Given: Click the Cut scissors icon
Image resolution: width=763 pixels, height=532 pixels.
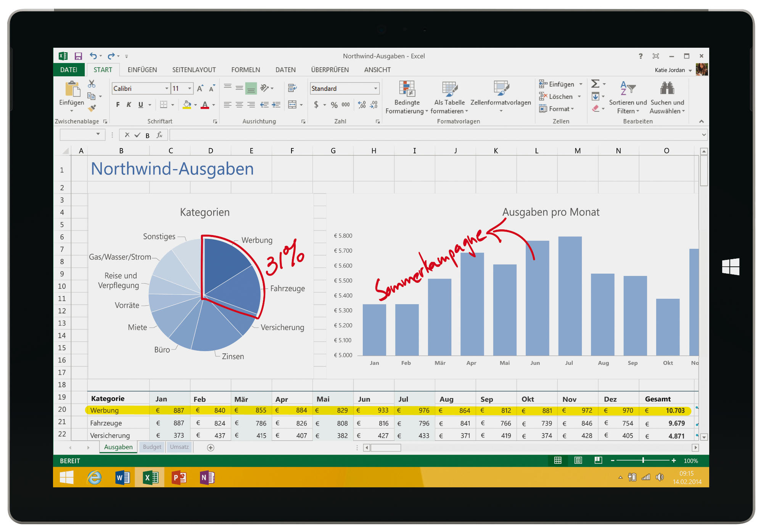Looking at the screenshot, I should [92, 84].
